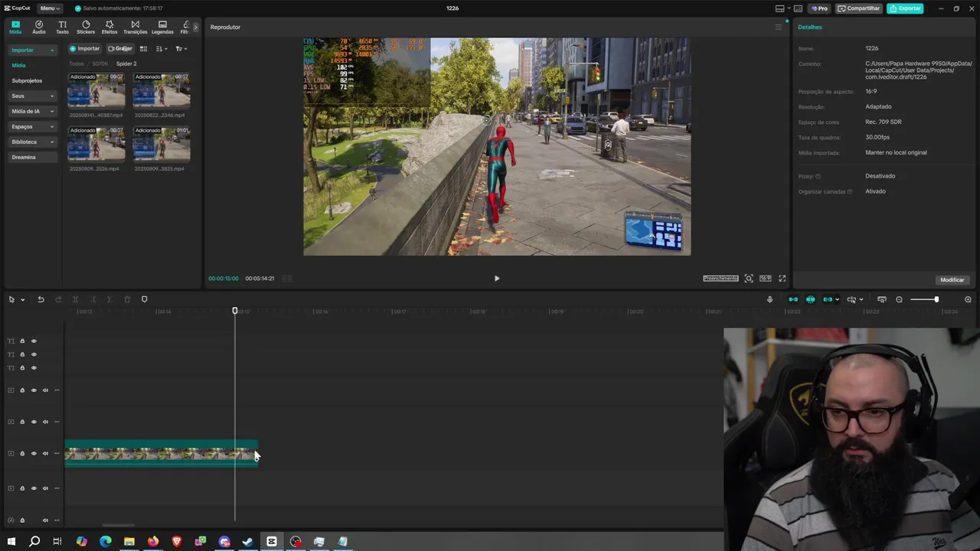The width and height of the screenshot is (980, 551).
Task: Undo the last timeline action
Action: (41, 299)
